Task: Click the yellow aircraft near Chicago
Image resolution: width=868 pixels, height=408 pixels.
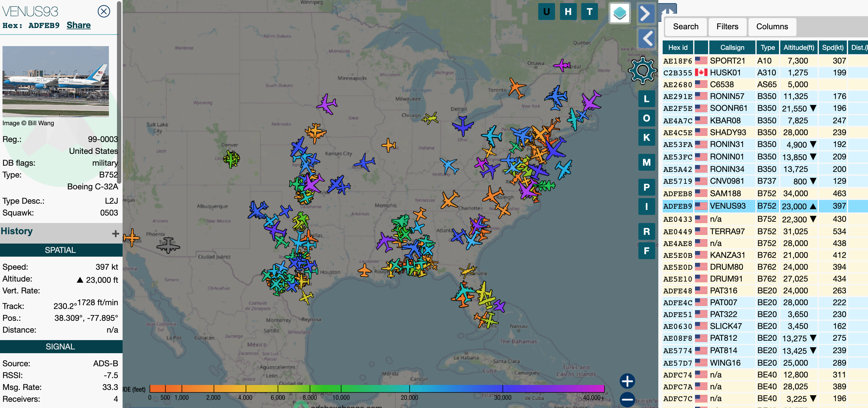Action: [x=430, y=118]
